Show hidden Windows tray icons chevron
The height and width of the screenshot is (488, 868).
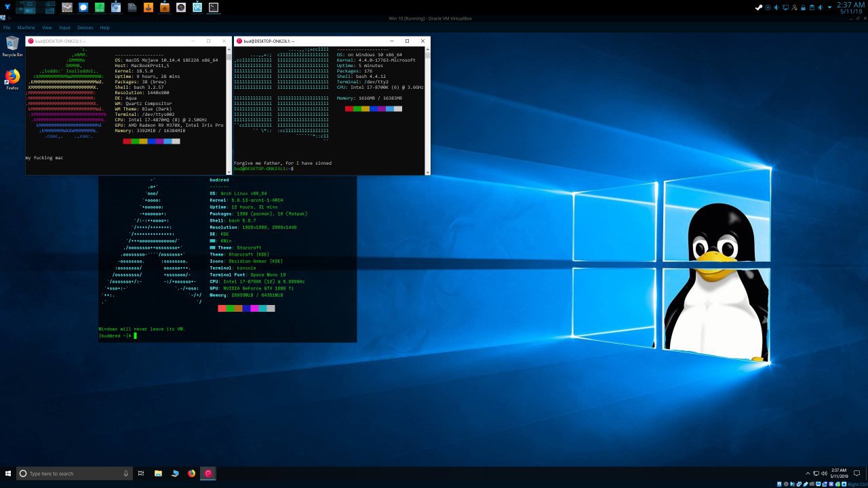pos(808,474)
